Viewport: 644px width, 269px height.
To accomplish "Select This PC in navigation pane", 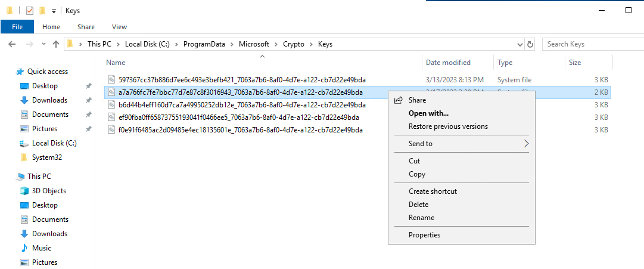I will tap(39, 177).
